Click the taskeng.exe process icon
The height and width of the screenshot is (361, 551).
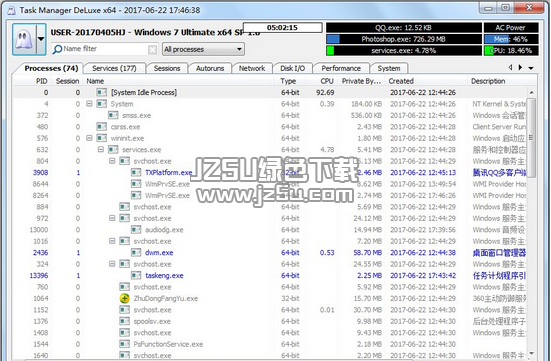click(136, 275)
